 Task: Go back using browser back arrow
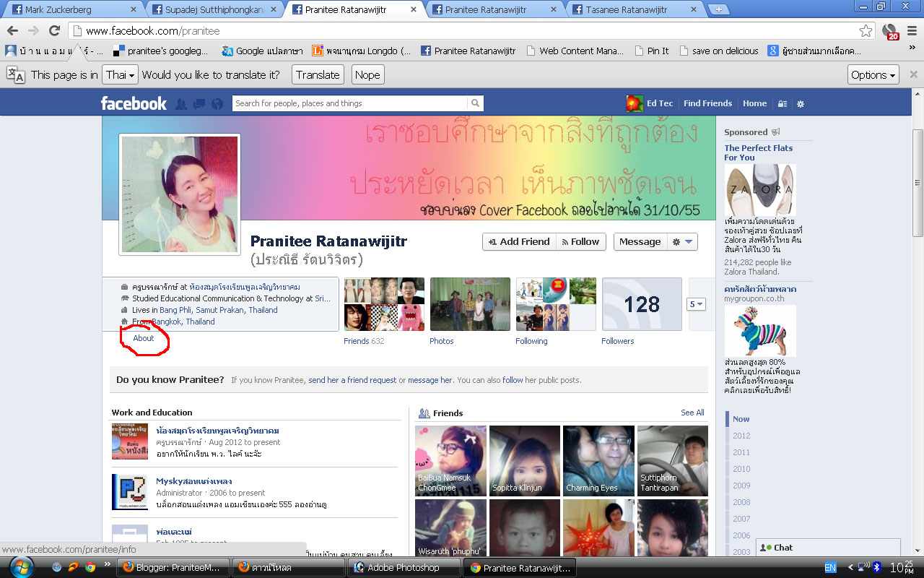14,31
